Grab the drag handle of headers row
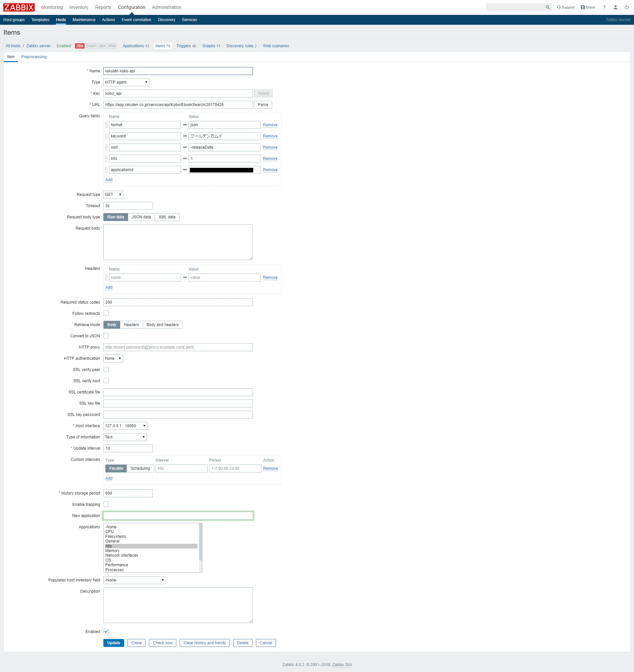 pos(106,277)
